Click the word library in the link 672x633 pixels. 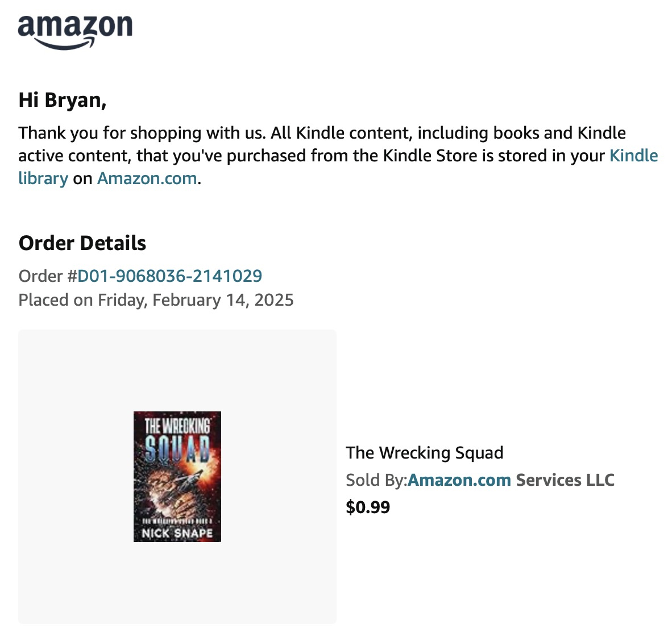[x=43, y=178]
